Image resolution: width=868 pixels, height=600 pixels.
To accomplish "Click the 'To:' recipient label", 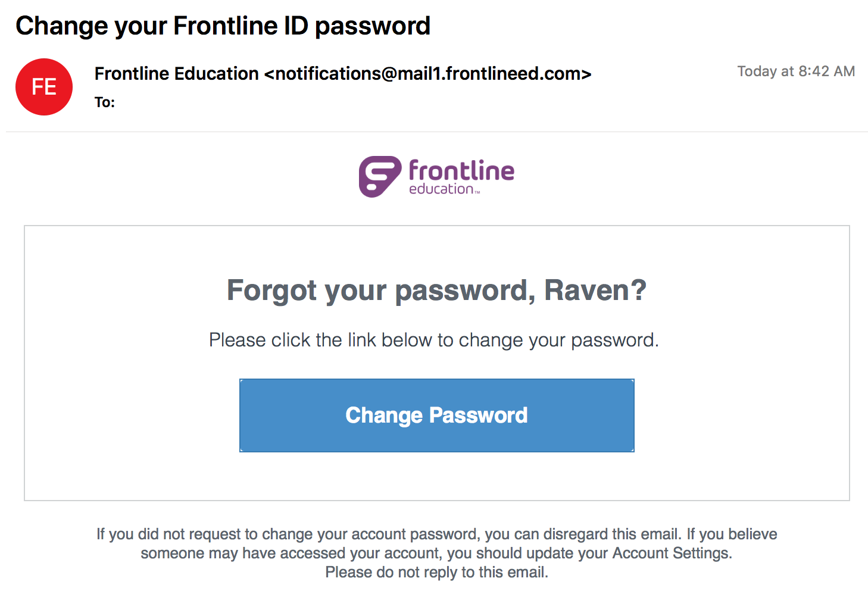I will [x=105, y=102].
